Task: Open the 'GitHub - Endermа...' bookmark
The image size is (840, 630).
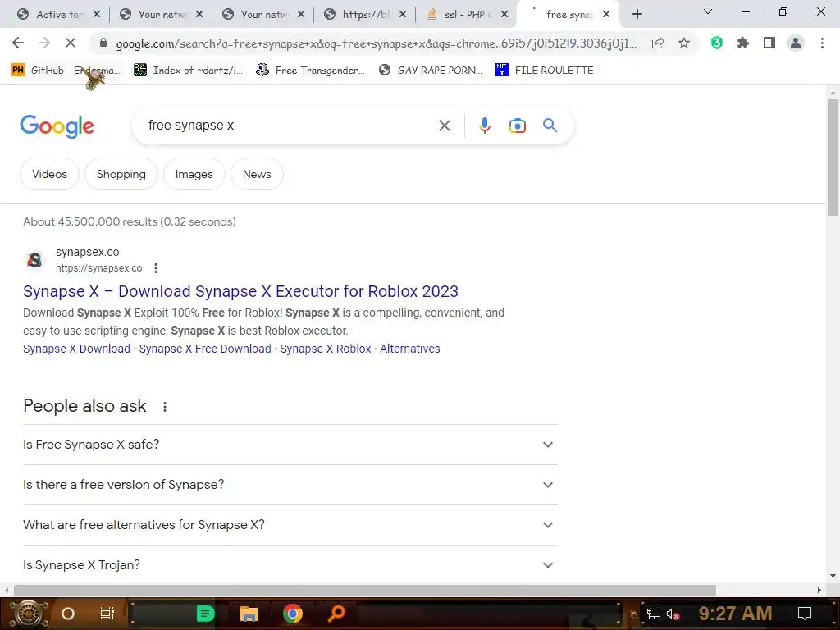Action: [66, 71]
